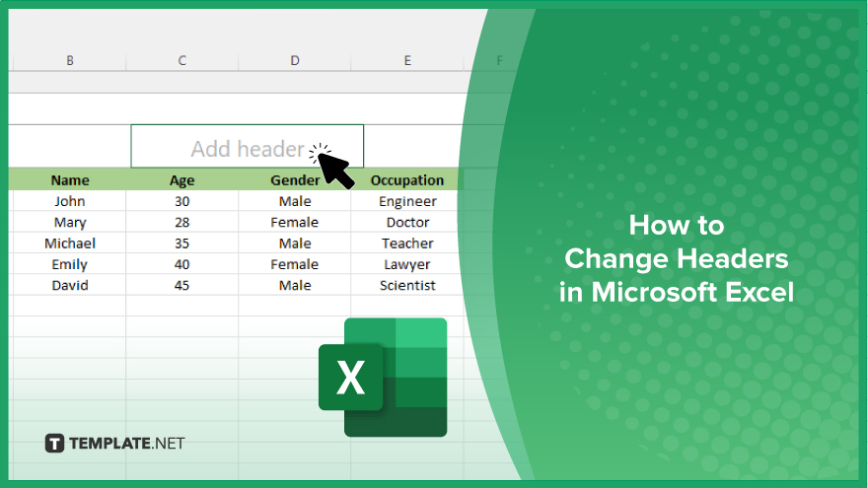868x488 pixels.
Task: Select the Gender header cell
Action: pyautogui.click(x=295, y=179)
